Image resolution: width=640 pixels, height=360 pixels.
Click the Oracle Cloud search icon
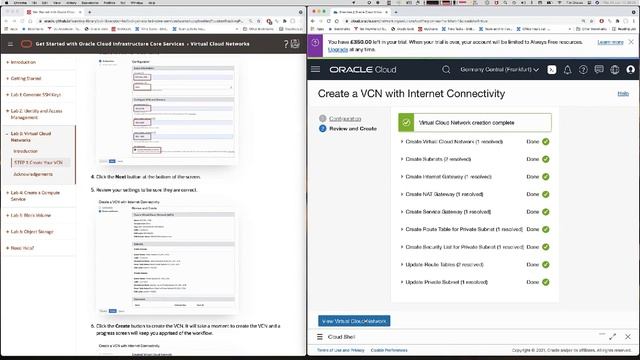[x=446, y=70]
